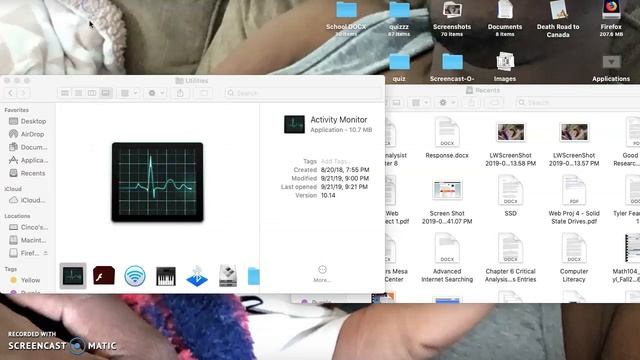Screen dimensions: 640x360
Task: Open Screencast-O- folder on desktop
Action: (452, 67)
